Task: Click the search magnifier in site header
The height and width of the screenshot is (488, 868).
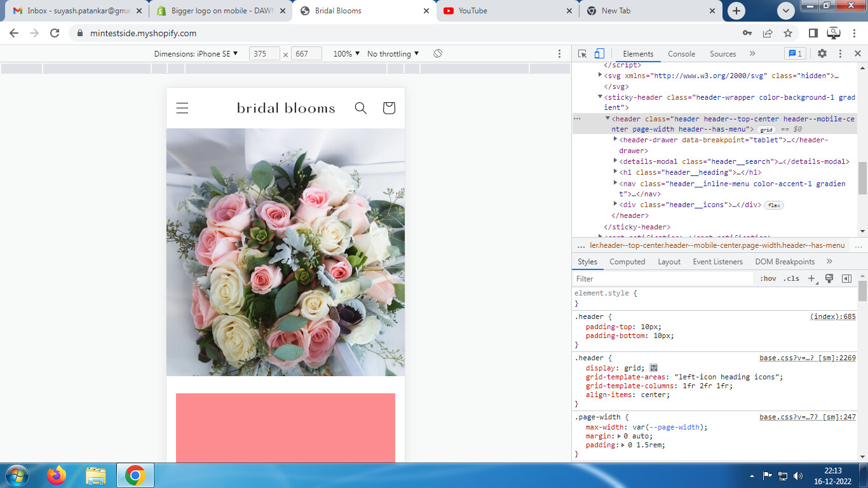Action: pos(361,108)
